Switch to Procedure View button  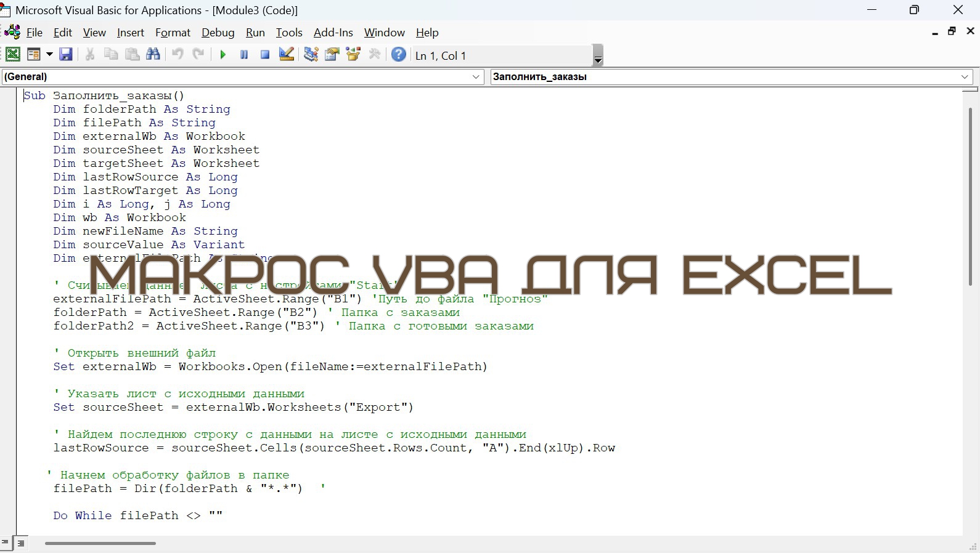(x=6, y=543)
